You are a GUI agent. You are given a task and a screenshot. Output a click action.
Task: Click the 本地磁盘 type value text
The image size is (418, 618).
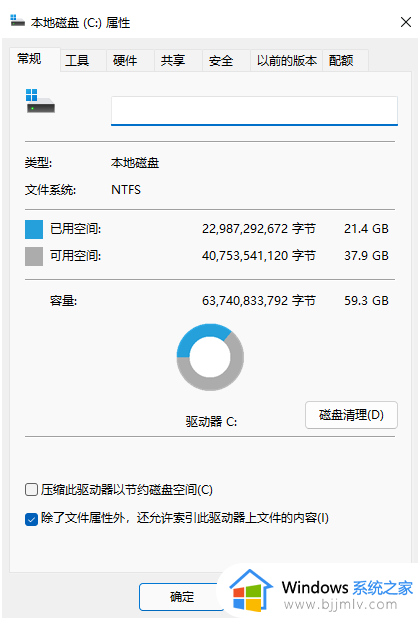pos(135,163)
